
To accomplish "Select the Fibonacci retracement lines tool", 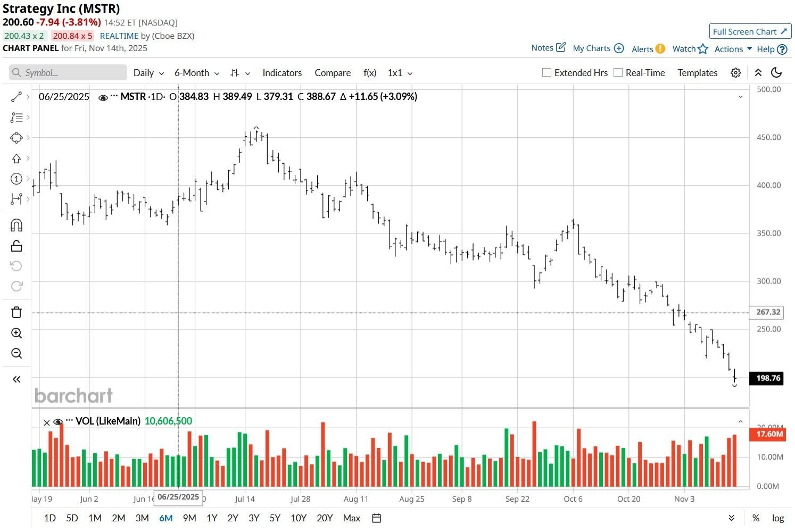I will coord(16,117).
